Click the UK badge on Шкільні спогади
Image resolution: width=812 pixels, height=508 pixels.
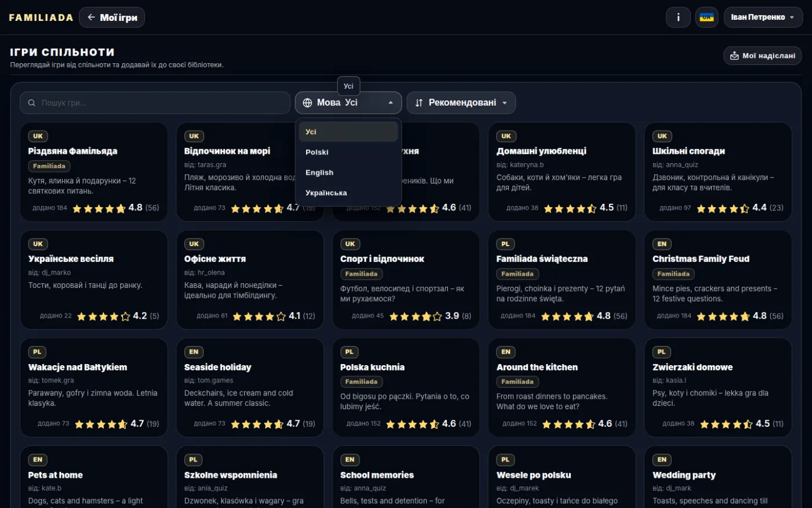[662, 136]
